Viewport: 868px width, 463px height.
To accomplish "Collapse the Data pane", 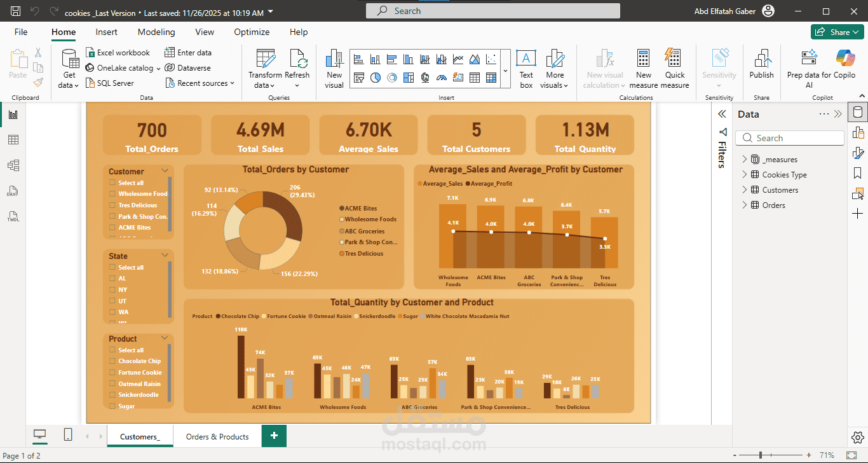I will pyautogui.click(x=837, y=114).
